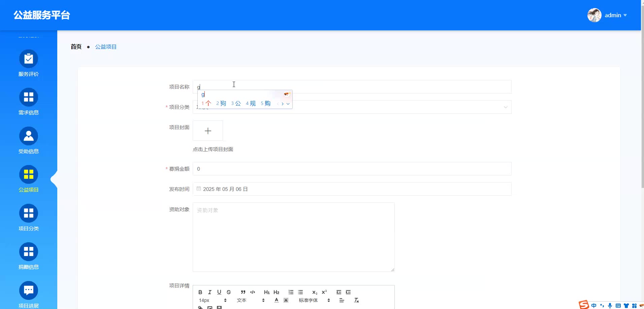Click the 公益服务平台 title
This screenshot has width=644, height=309.
42,15
